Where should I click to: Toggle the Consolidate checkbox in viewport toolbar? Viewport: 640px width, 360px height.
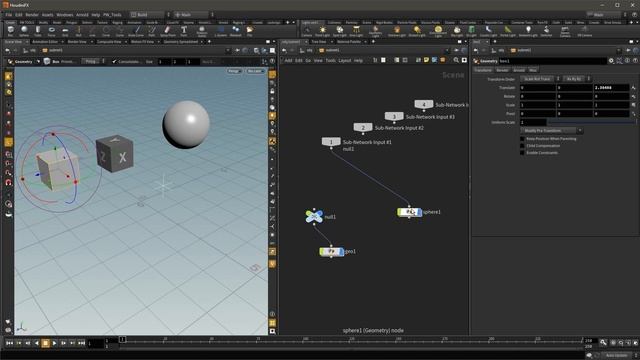tap(114, 62)
